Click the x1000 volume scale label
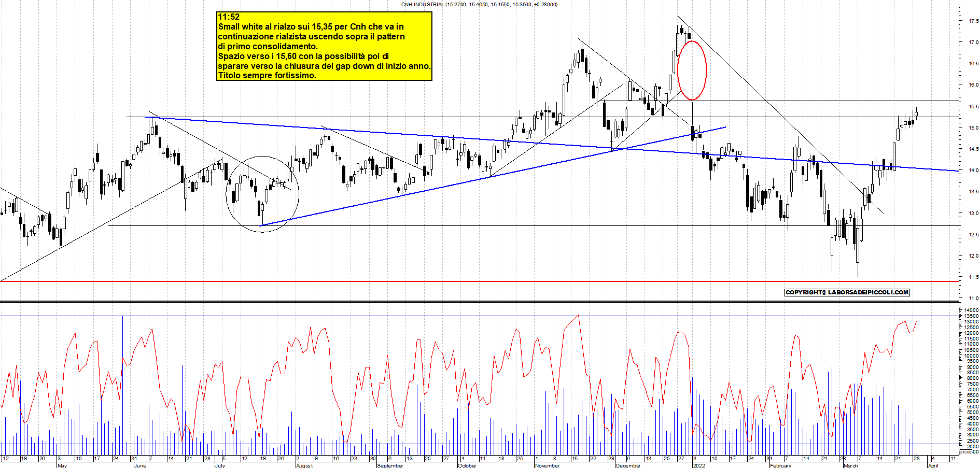 [x=966, y=452]
